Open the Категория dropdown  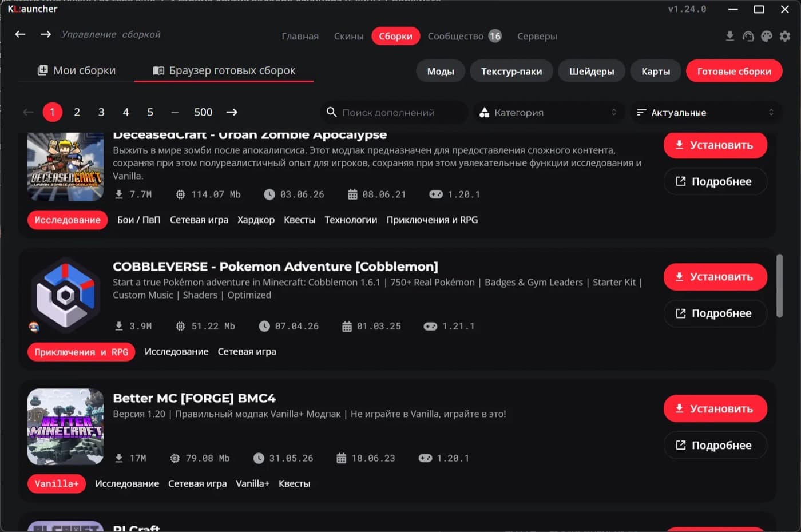[x=549, y=112]
